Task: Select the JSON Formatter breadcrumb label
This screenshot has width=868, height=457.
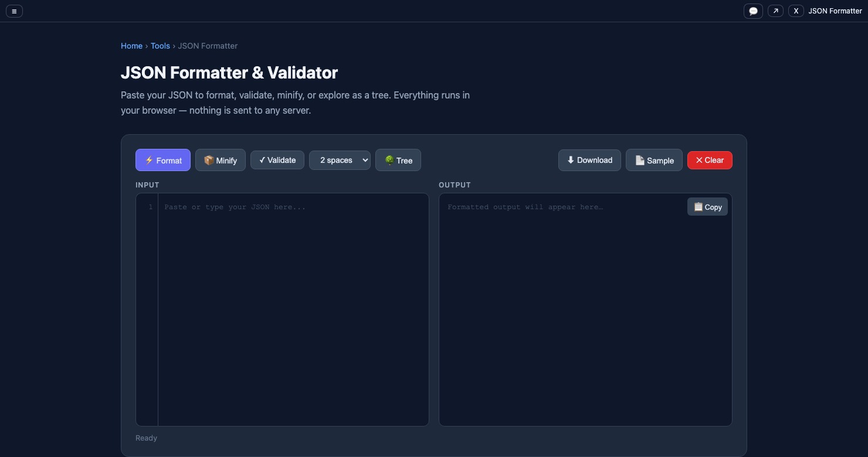Action: click(208, 46)
